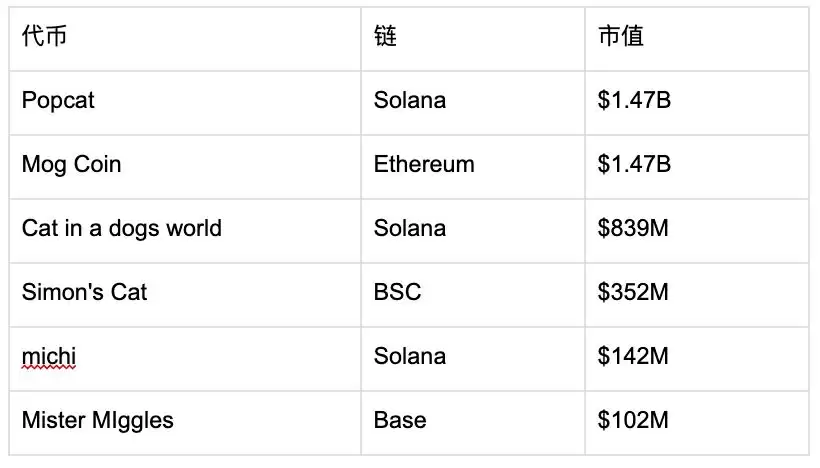This screenshot has height=468, width=820.
Task: Click the $142M market cap cell
Action: point(632,357)
